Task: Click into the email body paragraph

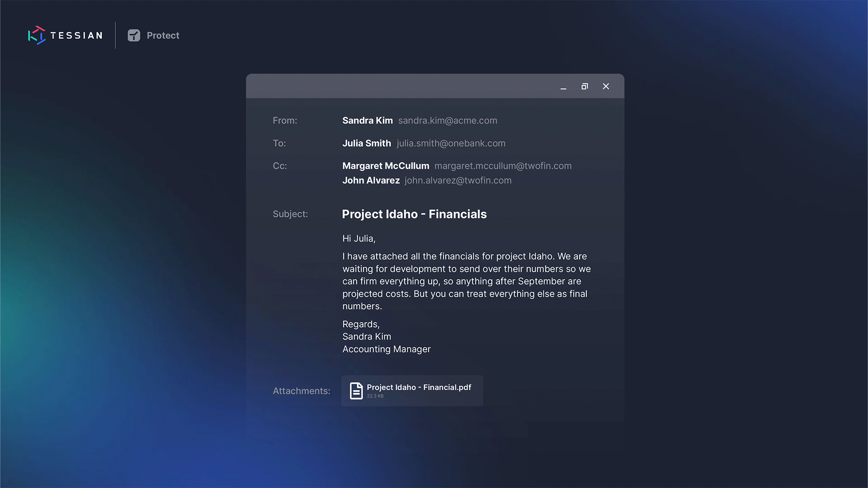Action: click(x=466, y=281)
